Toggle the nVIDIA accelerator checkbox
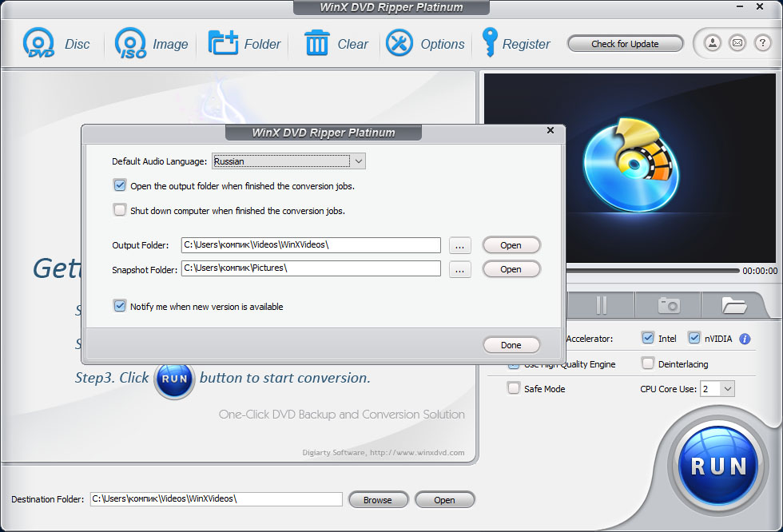783x532 pixels. [x=694, y=338]
